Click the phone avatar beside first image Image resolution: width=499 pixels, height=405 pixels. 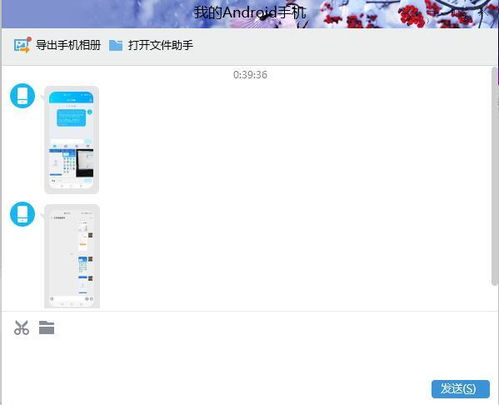tap(22, 96)
